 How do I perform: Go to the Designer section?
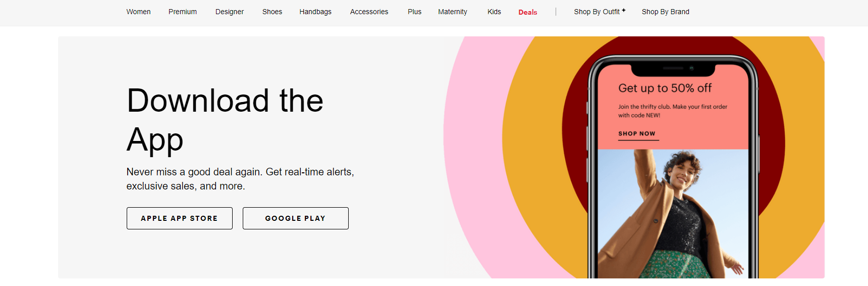point(230,12)
